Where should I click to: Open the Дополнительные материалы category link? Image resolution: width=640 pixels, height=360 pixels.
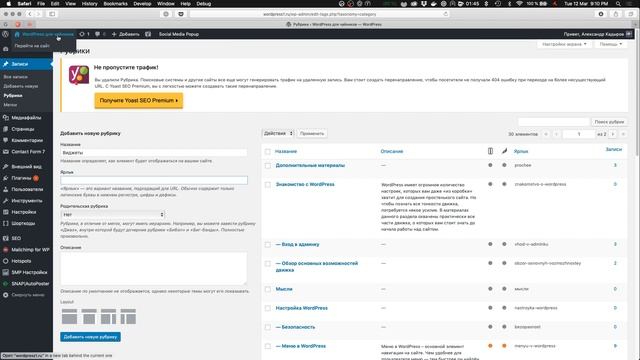[x=310, y=165]
